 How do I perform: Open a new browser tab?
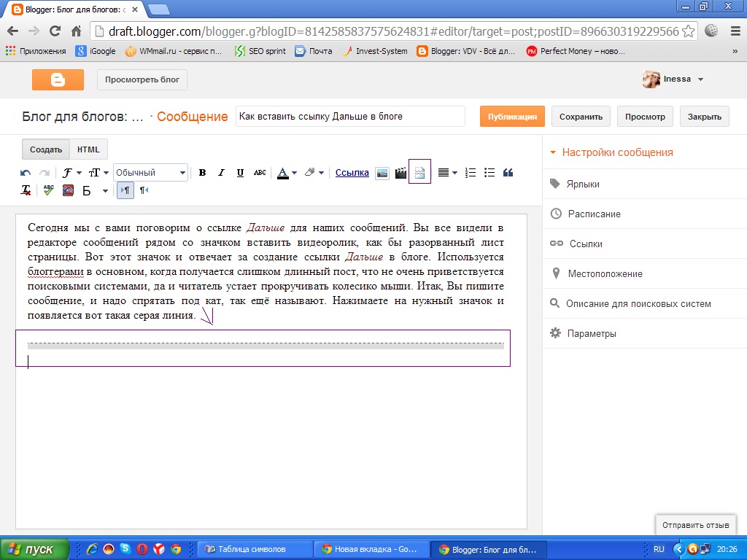click(158, 9)
